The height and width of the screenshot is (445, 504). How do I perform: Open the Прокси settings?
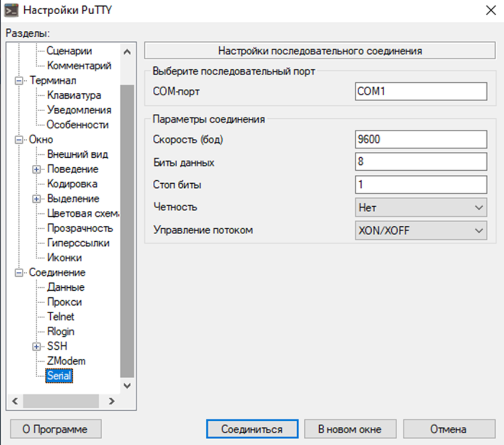64,302
